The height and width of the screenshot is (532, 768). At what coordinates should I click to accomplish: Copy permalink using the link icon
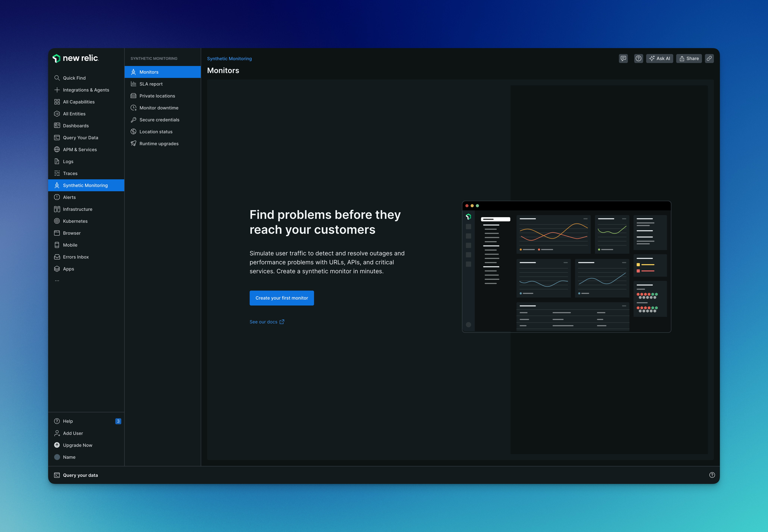pyautogui.click(x=709, y=58)
